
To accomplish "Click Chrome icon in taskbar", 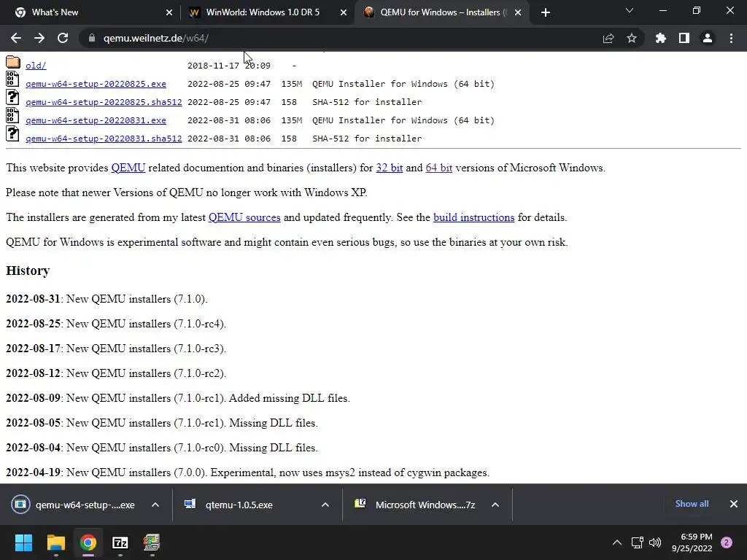I will pyautogui.click(x=88, y=542).
